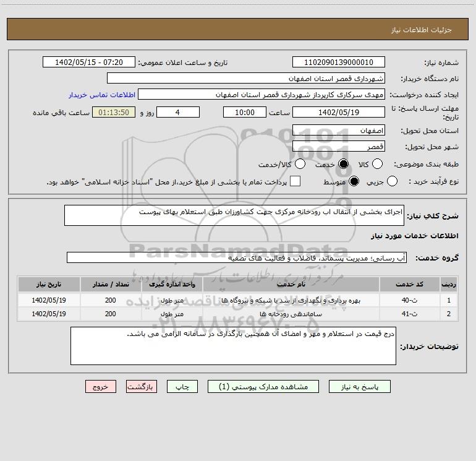Screen dimensions: 476x461
Task: Click the date 1402/05/19 in row ث-41
Action: [49, 314]
